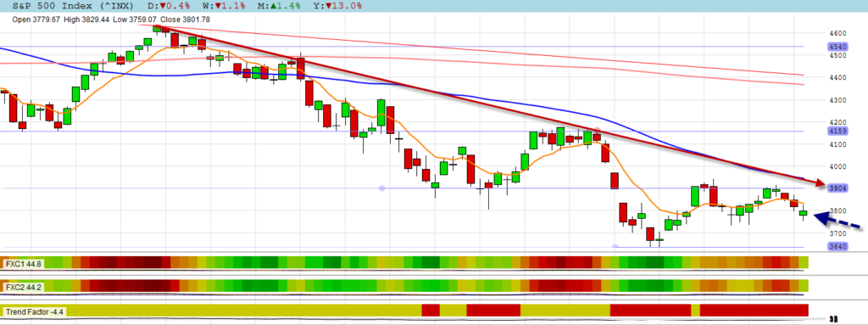Click the 4159 horizontal level label
Image resolution: width=868 pixels, height=325 pixels.
[837, 132]
